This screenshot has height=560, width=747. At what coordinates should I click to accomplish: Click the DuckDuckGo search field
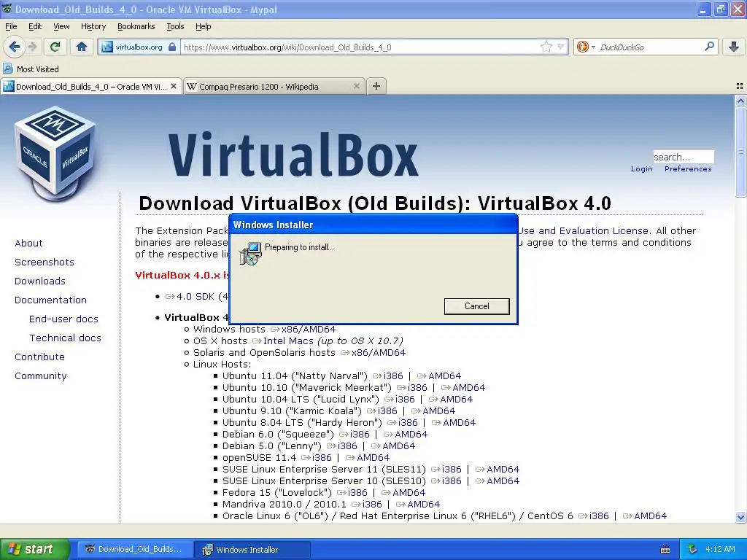[x=649, y=47]
